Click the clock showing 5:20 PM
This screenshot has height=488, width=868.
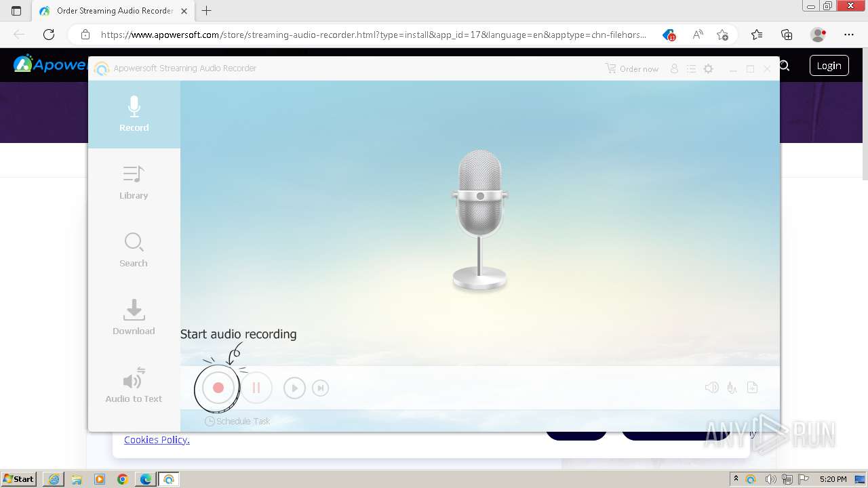click(833, 479)
